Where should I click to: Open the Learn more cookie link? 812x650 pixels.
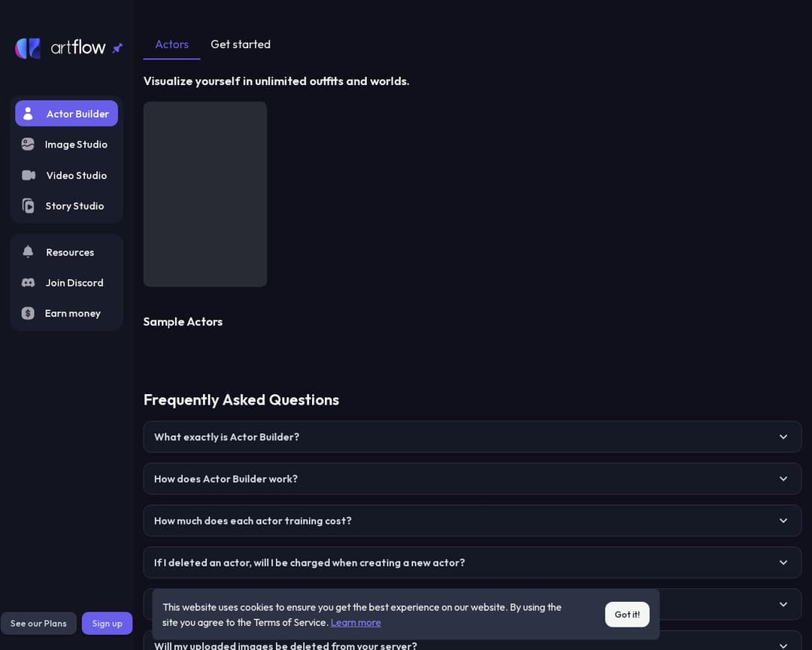point(356,622)
